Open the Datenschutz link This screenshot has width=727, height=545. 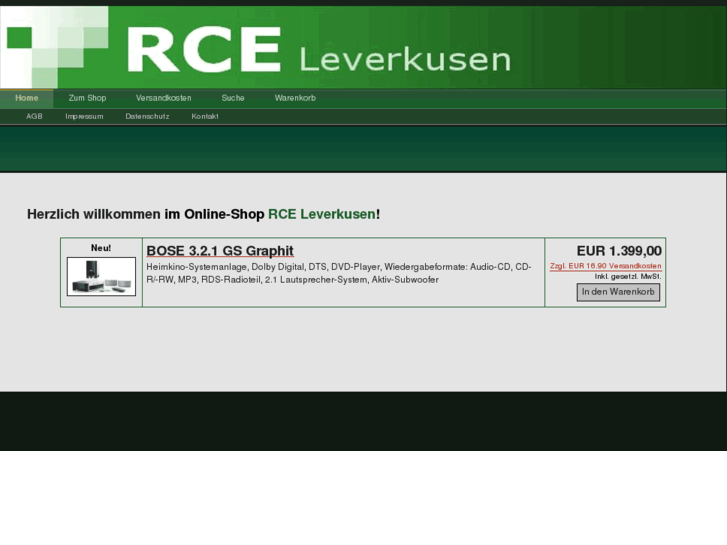(147, 116)
